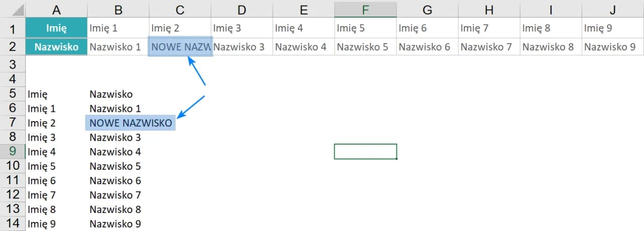Click the active outlined cell F9
644x231 pixels.
click(x=365, y=152)
